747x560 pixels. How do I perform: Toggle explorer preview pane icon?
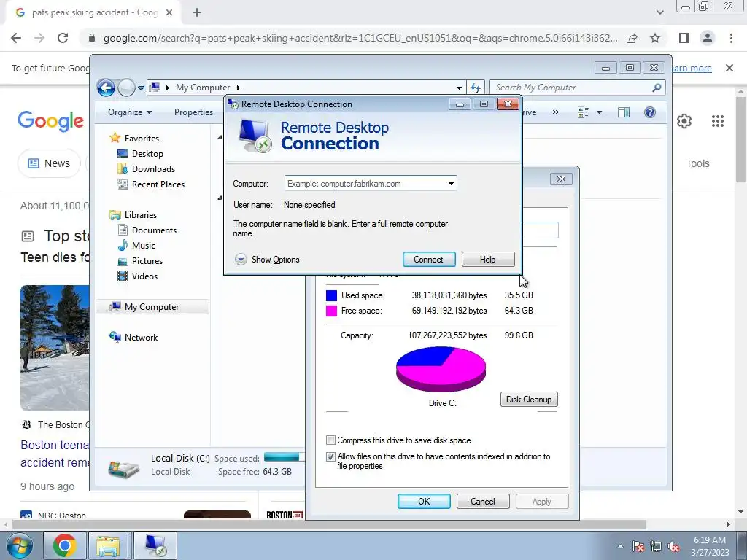tap(623, 112)
